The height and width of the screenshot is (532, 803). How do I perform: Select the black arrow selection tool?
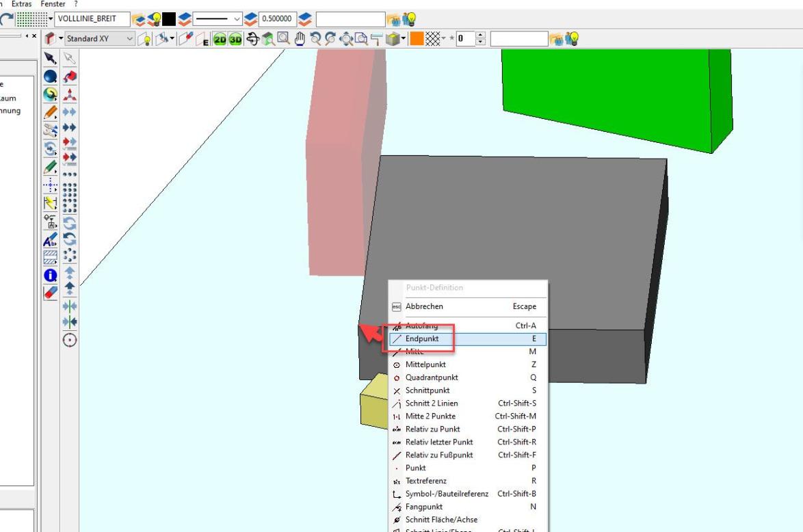pyautogui.click(x=51, y=58)
